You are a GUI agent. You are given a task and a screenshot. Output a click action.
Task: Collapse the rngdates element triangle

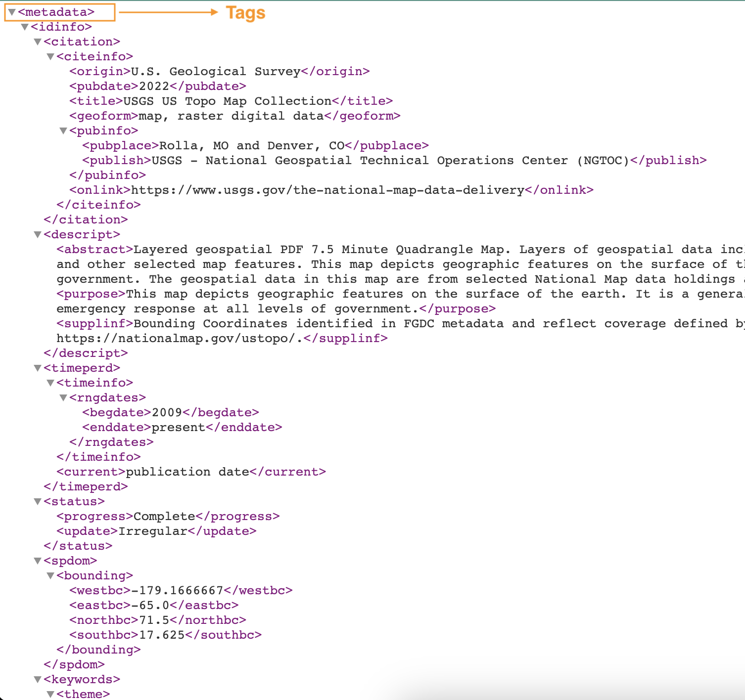point(63,397)
